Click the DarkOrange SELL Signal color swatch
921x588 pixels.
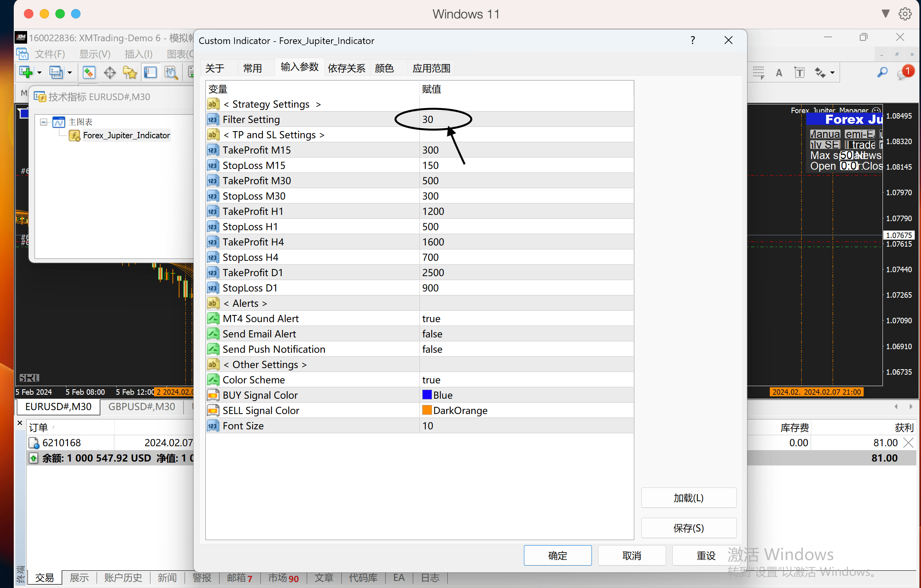(x=427, y=410)
